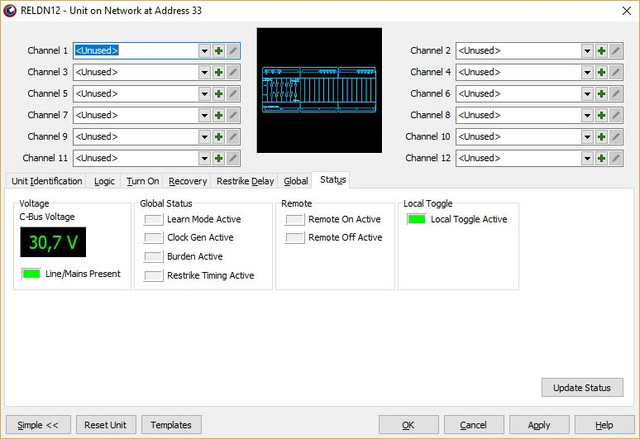Click the Restrike Timing Active indicator

point(153,276)
